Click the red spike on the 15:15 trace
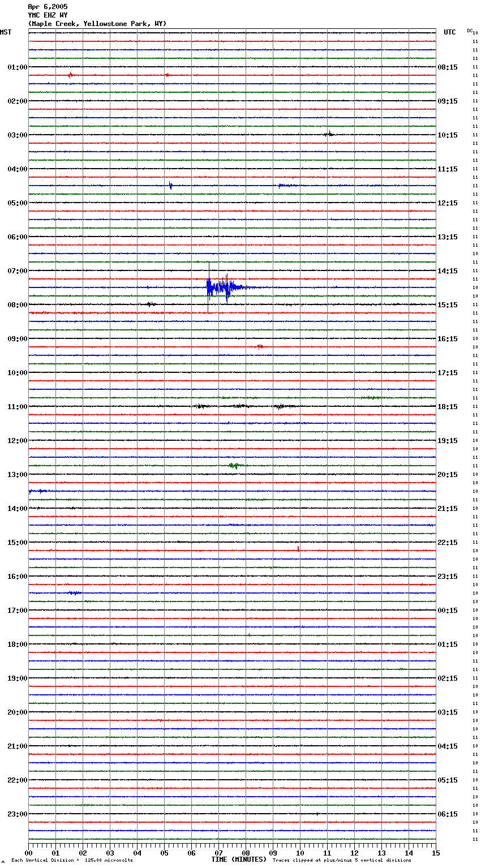The image size is (481, 868). [x=298, y=548]
